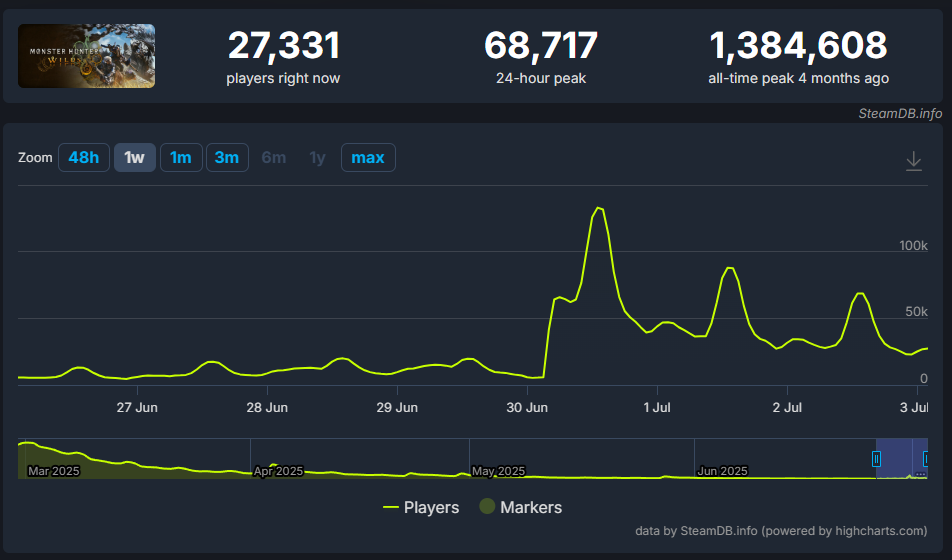The height and width of the screenshot is (560, 952).
Task: Click the 1 Jul x-axis label
Action: pos(657,407)
